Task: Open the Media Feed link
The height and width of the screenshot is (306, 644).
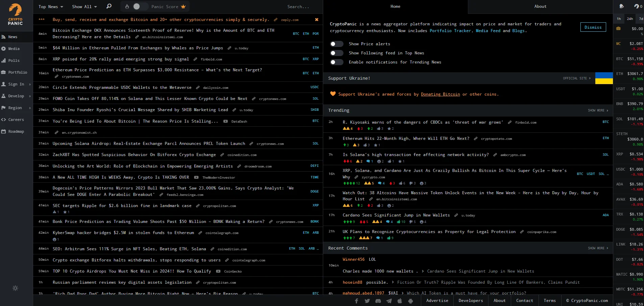Action: pos(488,31)
